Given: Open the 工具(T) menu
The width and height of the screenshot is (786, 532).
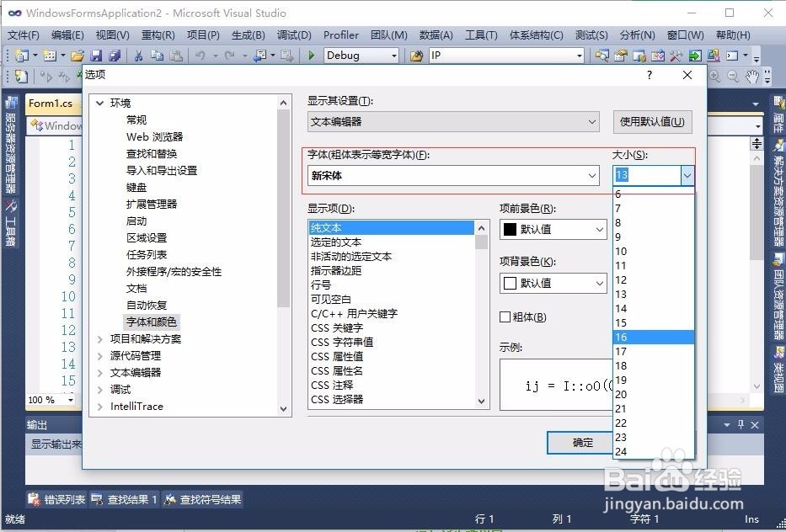Looking at the screenshot, I should [x=481, y=35].
